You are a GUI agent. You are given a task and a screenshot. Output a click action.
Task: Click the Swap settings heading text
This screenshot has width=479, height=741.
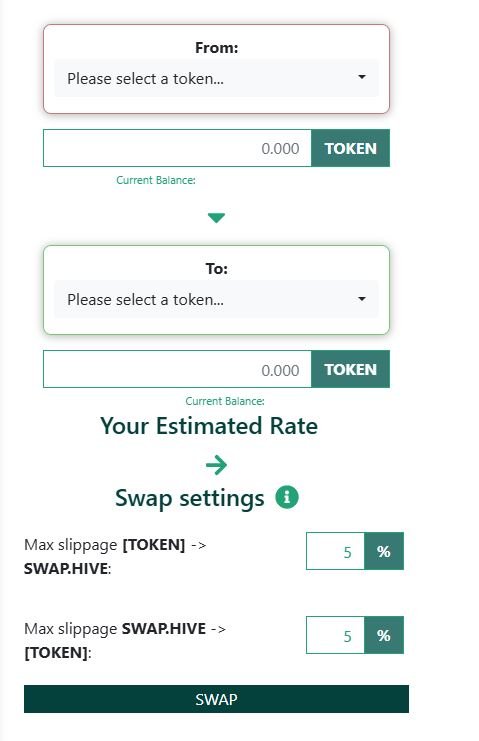[189, 499]
